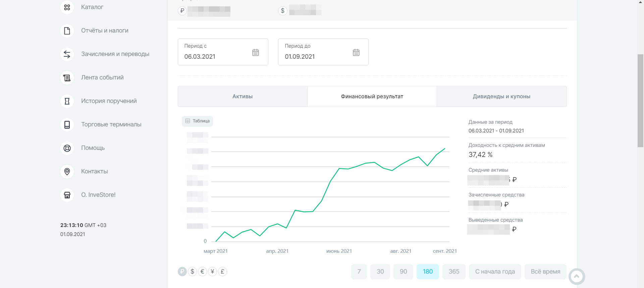The width and height of the screenshot is (644, 288).
Task: Select dollar currency below the chart
Action: [x=192, y=272]
